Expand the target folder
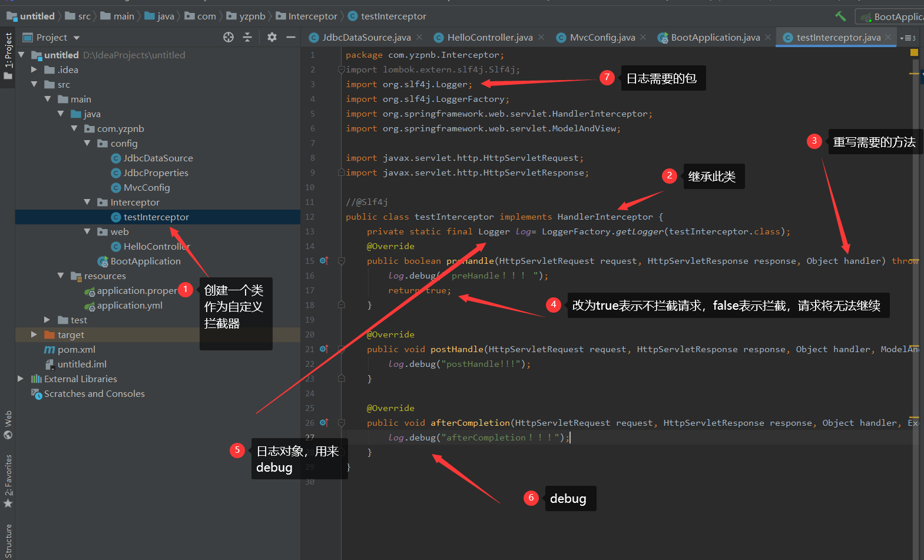 34,334
